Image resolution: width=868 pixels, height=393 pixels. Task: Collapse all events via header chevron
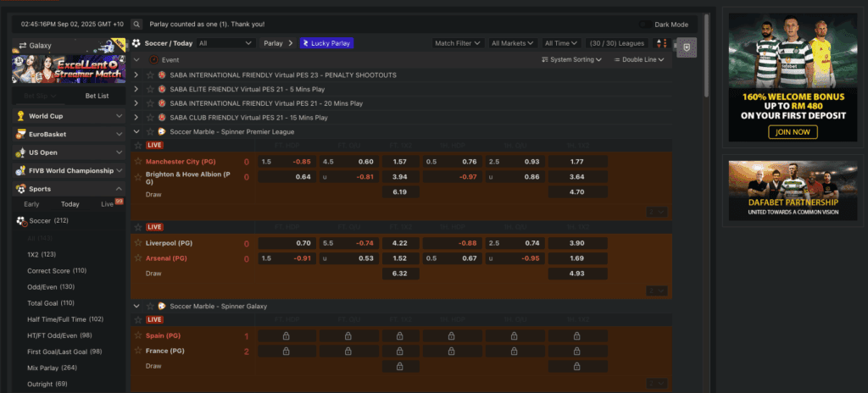136,60
